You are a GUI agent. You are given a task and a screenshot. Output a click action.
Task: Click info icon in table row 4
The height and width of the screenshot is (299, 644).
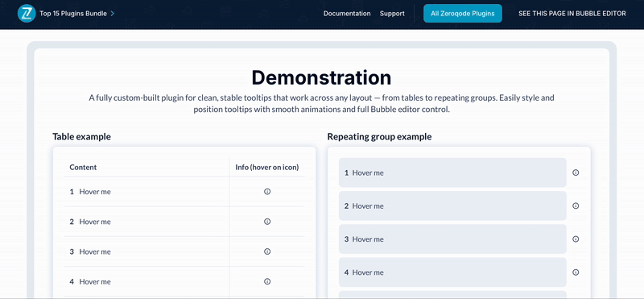[267, 282]
